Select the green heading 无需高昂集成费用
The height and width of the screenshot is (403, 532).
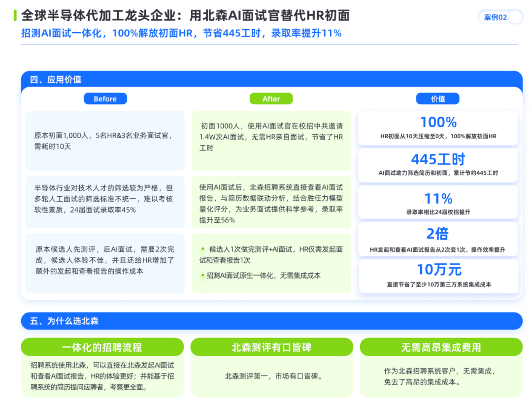441,347
